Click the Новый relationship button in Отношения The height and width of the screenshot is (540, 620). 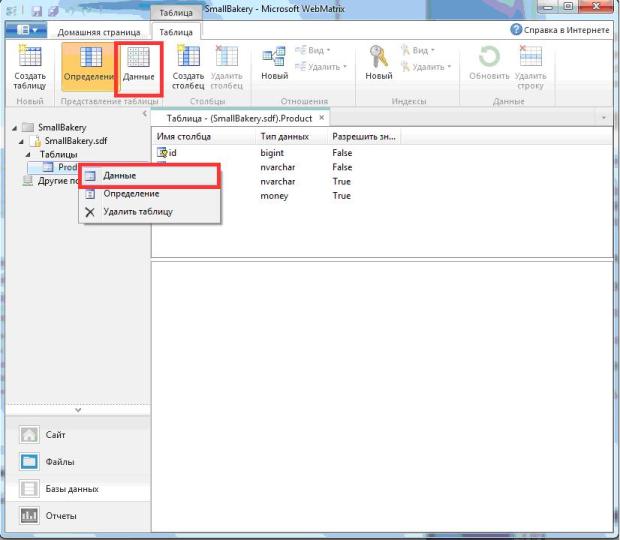274,63
